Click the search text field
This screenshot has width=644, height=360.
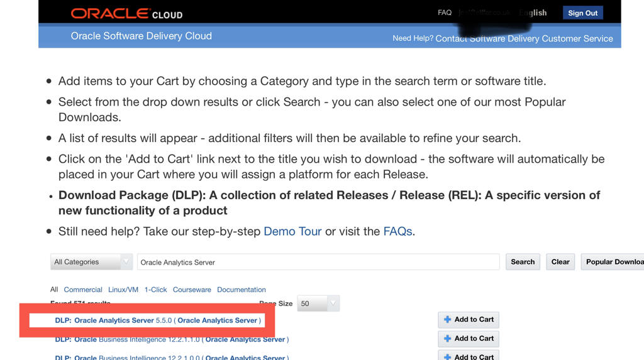[318, 262]
